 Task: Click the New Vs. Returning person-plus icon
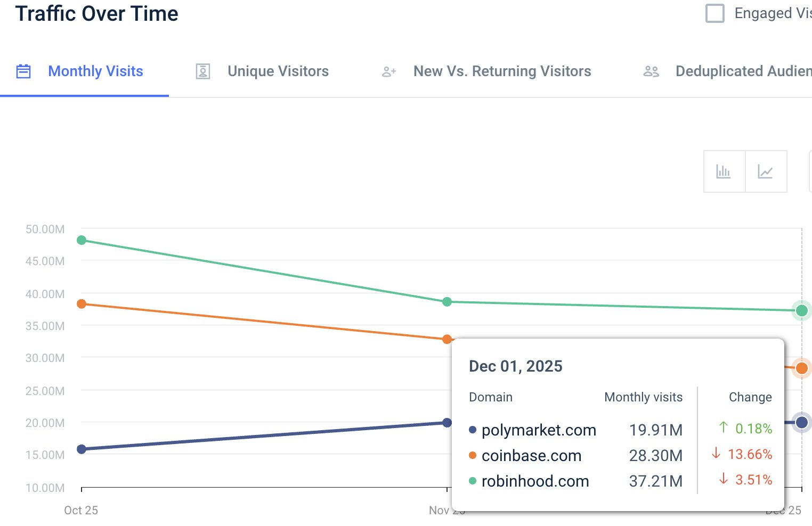[389, 71]
